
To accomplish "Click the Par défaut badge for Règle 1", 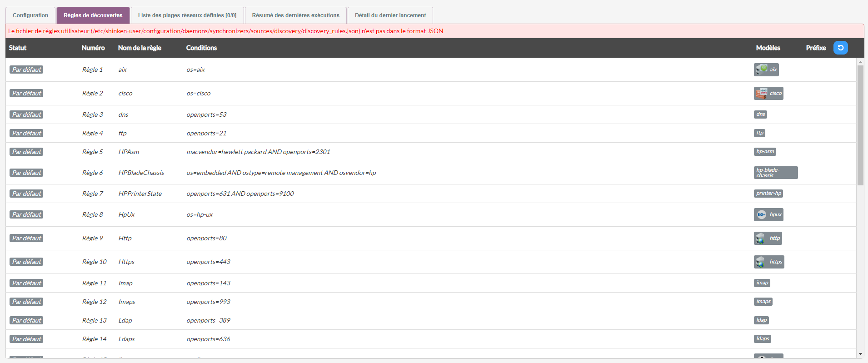I will coord(26,70).
